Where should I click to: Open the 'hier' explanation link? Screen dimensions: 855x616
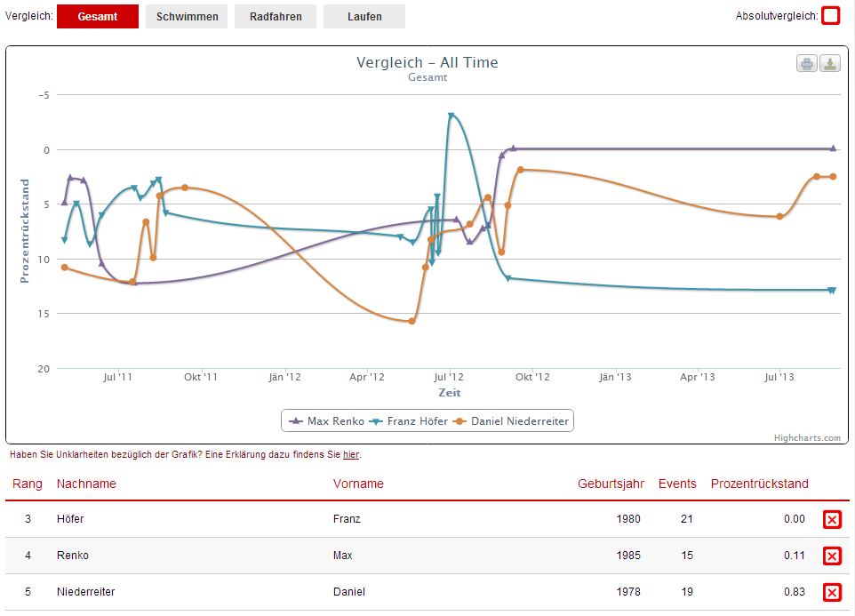351,455
